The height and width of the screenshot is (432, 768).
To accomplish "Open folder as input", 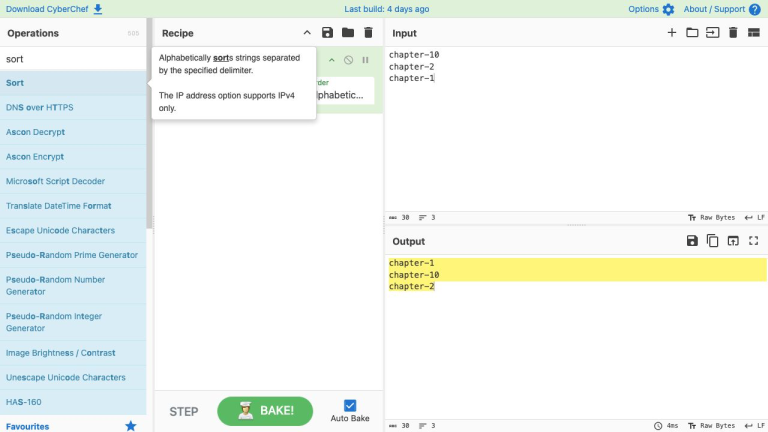I will point(692,33).
